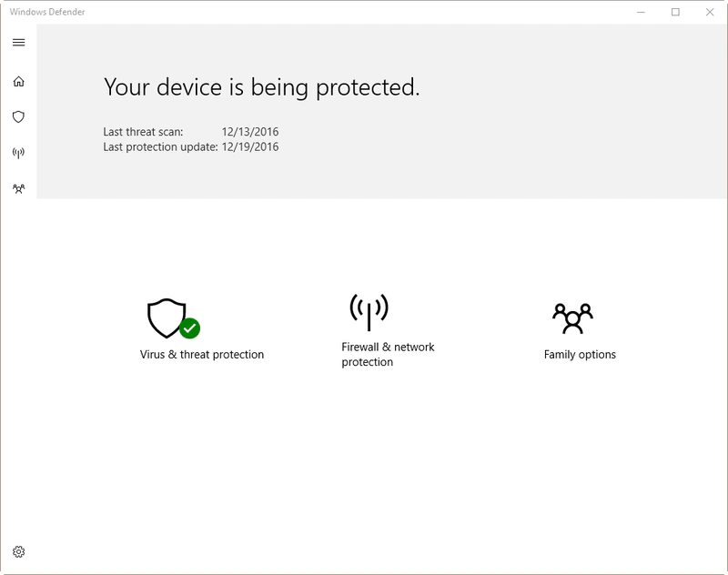Open Family options from the sidebar icon

[x=16, y=189]
